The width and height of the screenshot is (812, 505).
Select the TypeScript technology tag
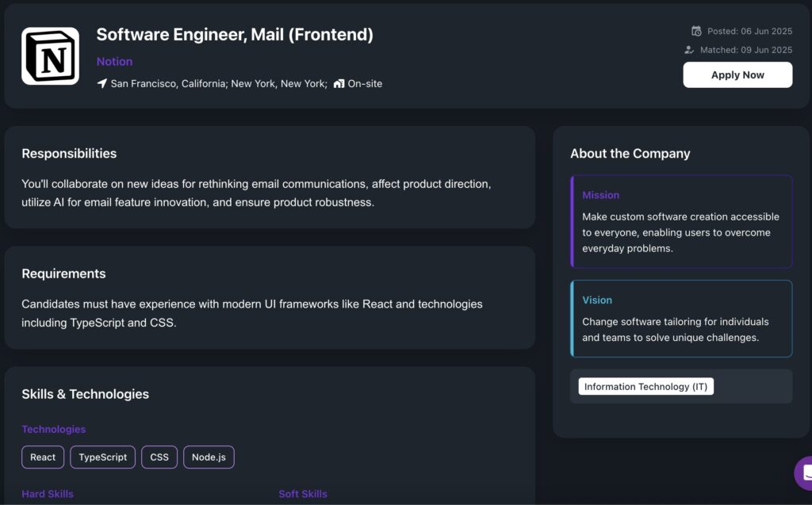point(102,457)
